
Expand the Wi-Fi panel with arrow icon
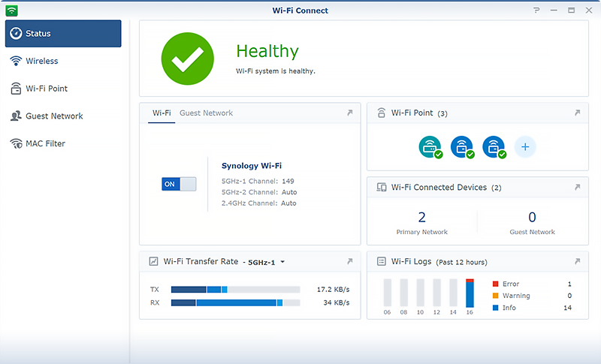[349, 113]
